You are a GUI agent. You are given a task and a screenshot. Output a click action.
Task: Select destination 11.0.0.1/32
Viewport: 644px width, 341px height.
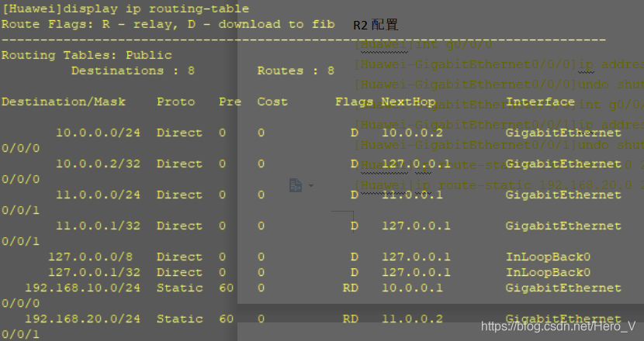pos(98,226)
